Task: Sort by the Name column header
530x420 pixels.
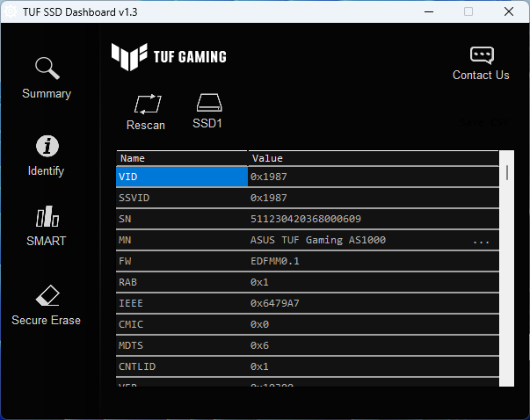Action: click(x=182, y=158)
